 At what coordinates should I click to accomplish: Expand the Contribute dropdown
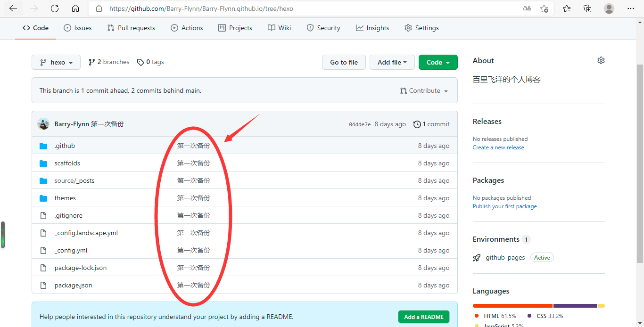tap(424, 90)
